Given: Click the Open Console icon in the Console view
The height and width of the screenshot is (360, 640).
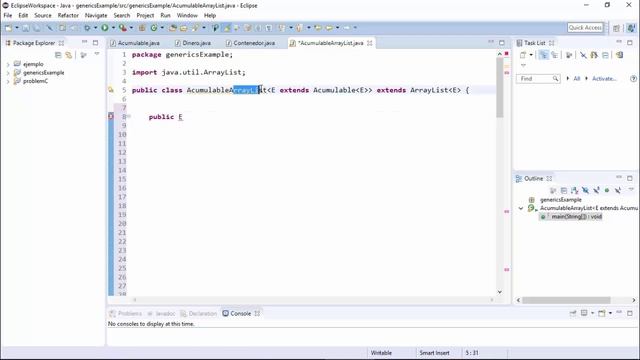Looking at the screenshot, I should [602, 313].
